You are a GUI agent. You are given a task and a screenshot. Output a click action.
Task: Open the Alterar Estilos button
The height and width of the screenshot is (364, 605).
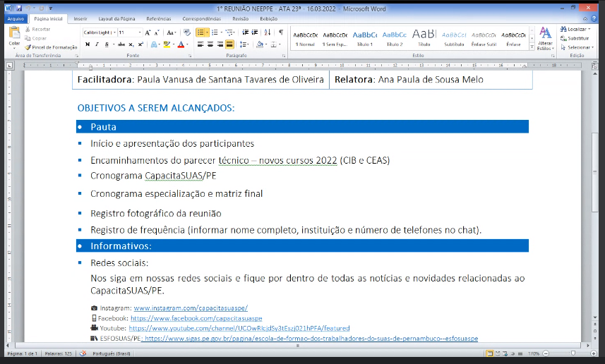tap(545, 37)
